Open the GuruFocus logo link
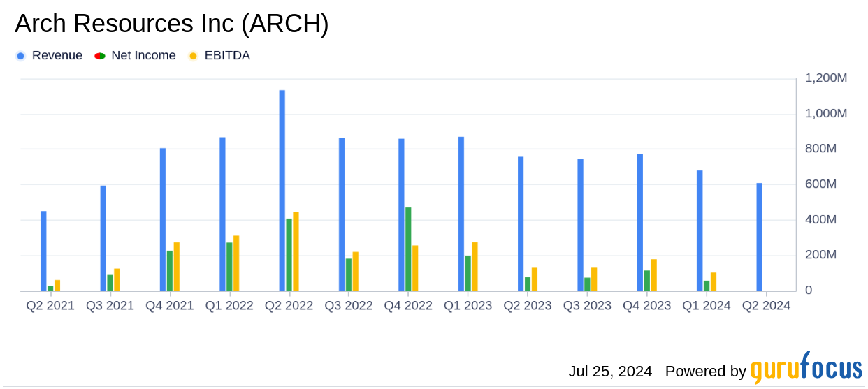Viewport: 868px width, 389px height. 806,369
